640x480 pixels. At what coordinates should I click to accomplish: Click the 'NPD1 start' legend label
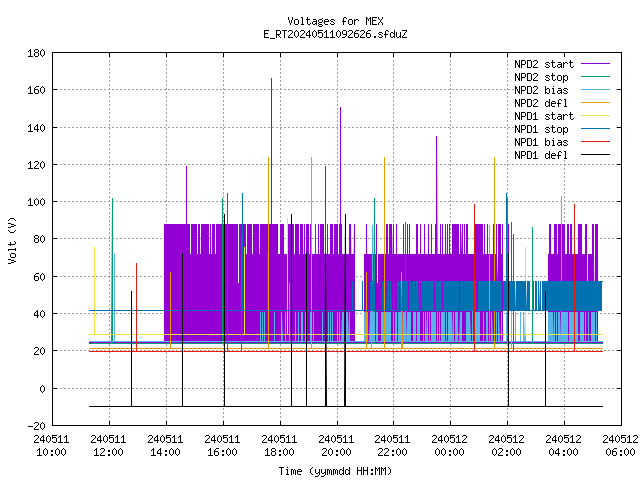point(544,116)
